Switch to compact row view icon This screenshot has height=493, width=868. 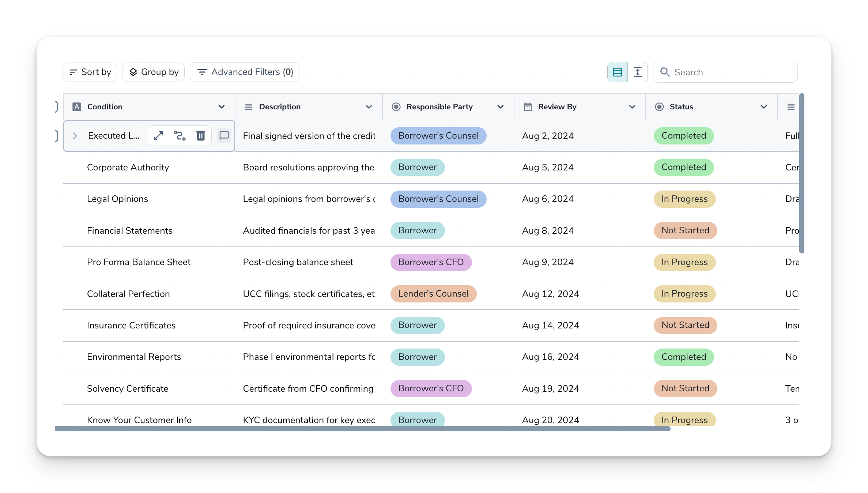618,72
